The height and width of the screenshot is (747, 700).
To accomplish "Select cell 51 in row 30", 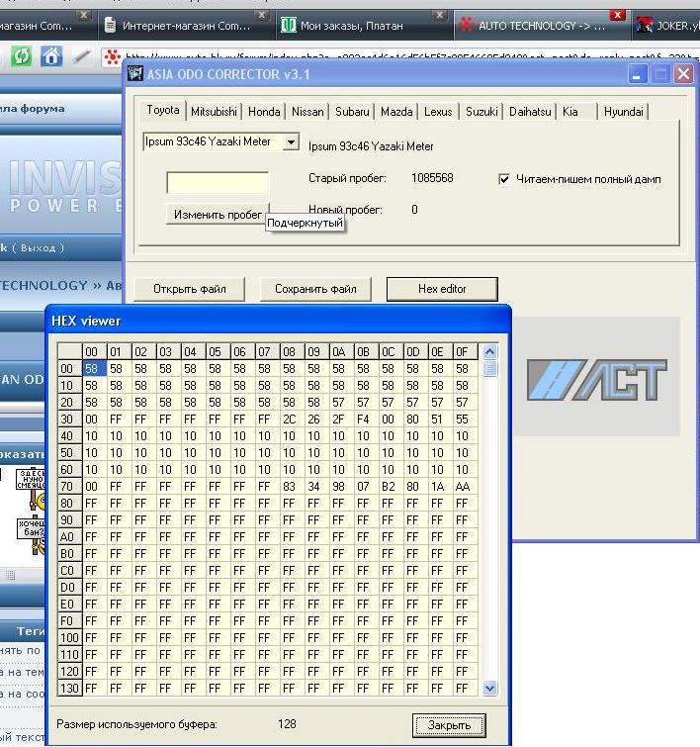I will [441, 420].
